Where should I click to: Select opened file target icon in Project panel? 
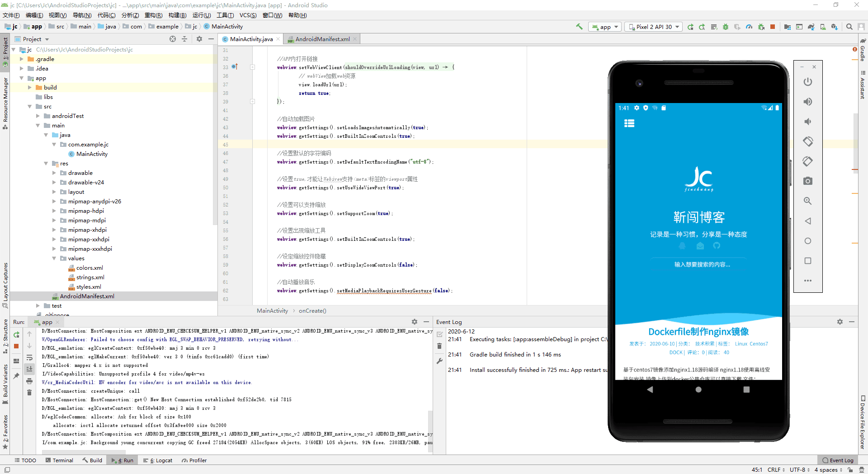coord(173,39)
